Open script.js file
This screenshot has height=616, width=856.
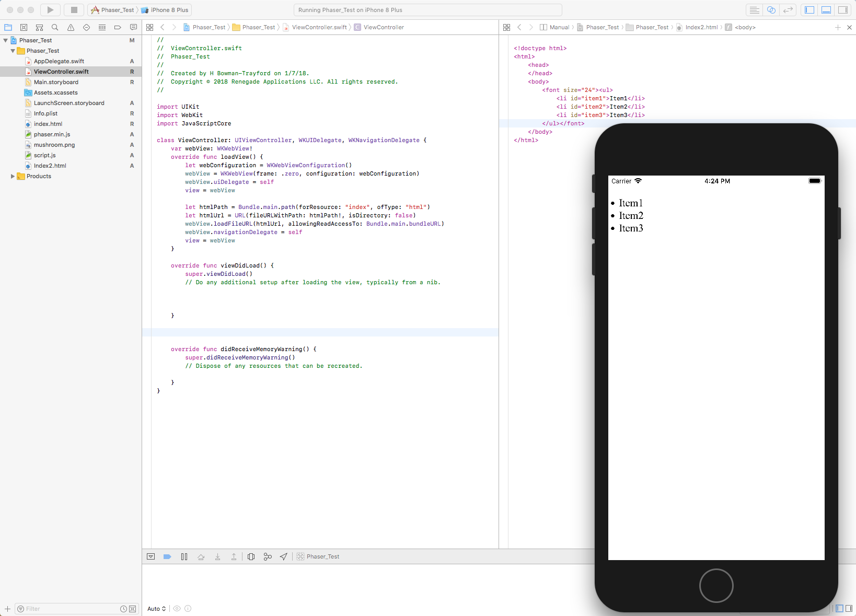[x=44, y=155]
